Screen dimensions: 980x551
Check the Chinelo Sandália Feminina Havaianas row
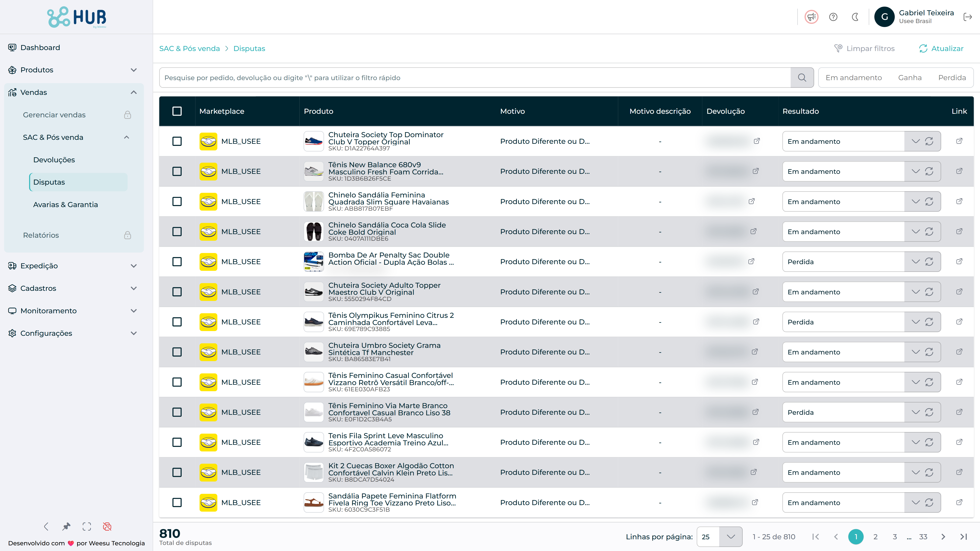[x=177, y=202]
